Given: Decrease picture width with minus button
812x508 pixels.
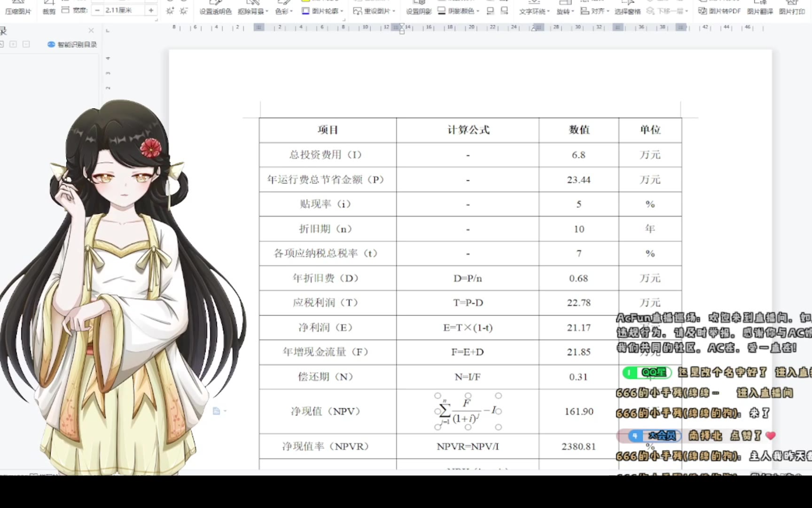Looking at the screenshot, I should (x=97, y=10).
